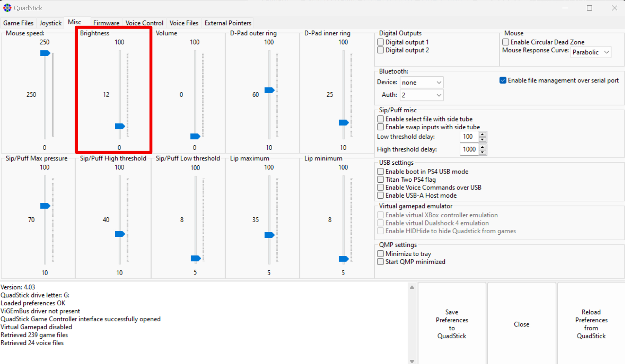Click the Low threshold delay input field
Image resolution: width=625 pixels, height=364 pixels.
pos(469,137)
